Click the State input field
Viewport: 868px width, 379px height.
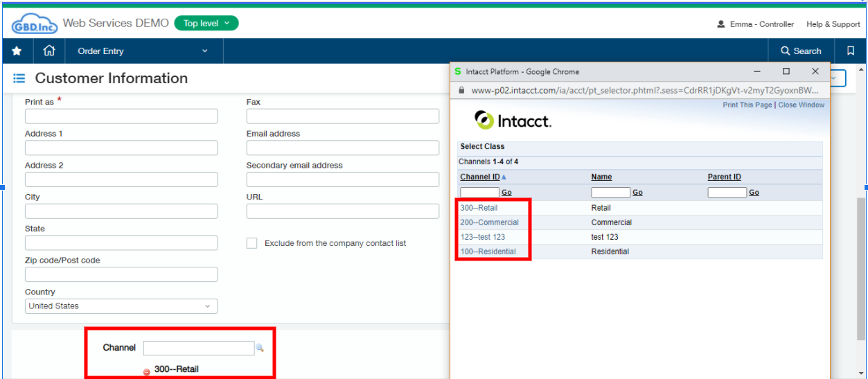[121, 243]
